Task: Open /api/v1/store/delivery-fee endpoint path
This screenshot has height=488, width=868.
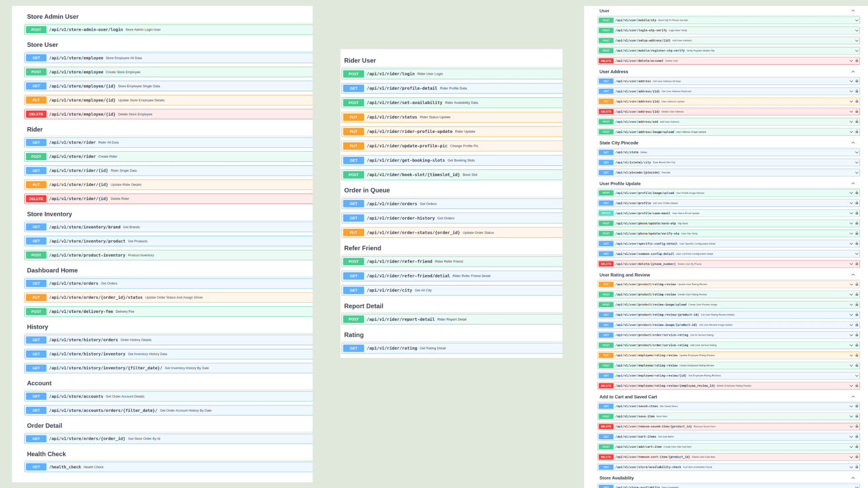Action: tap(81, 312)
